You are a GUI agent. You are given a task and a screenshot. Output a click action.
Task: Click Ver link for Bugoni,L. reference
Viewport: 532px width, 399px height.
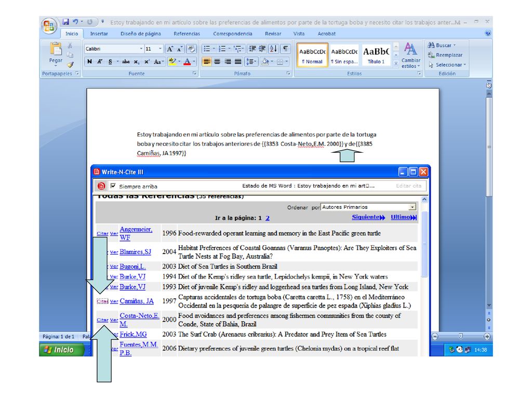[x=114, y=267]
